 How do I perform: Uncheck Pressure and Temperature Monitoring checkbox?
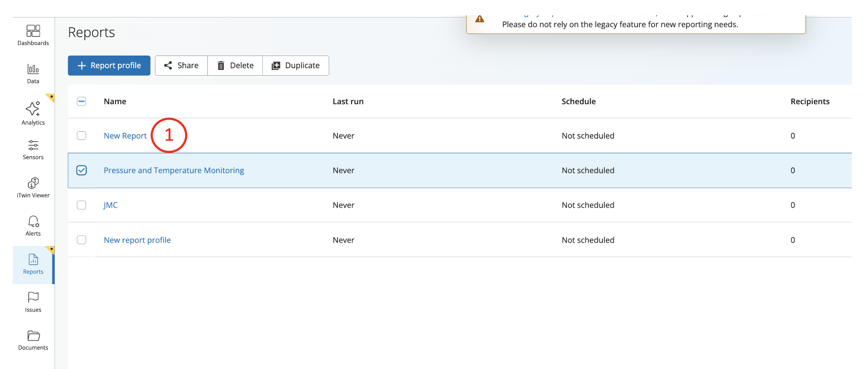click(82, 171)
